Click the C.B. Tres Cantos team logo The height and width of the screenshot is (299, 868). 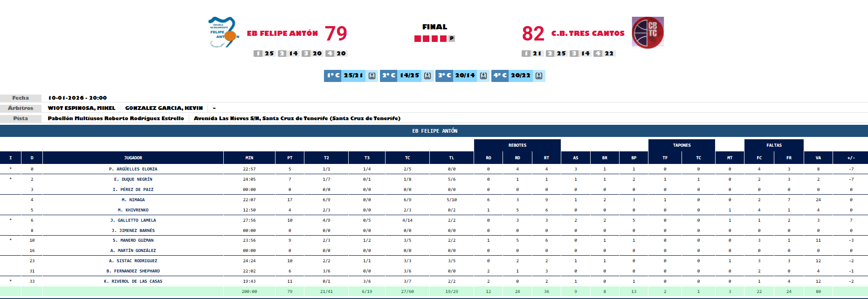[648, 33]
